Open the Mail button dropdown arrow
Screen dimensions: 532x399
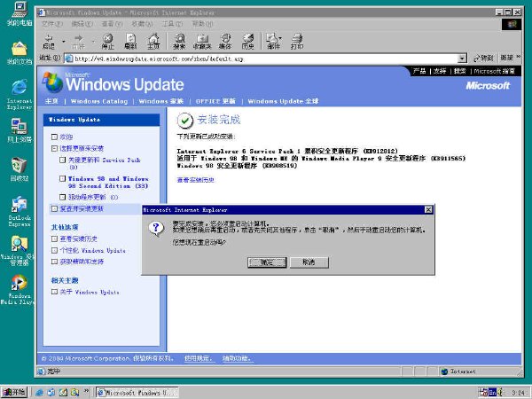280,38
